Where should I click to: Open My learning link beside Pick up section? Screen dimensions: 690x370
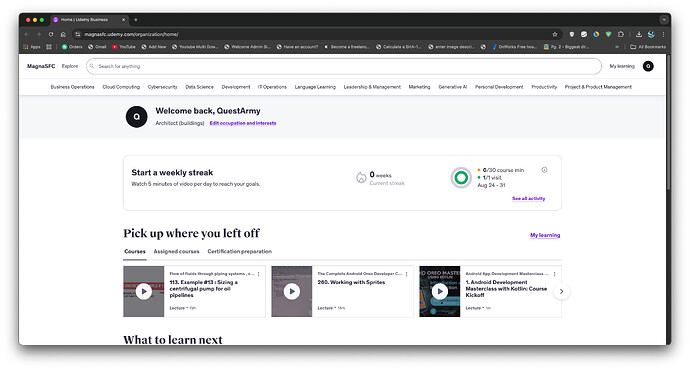[545, 235]
